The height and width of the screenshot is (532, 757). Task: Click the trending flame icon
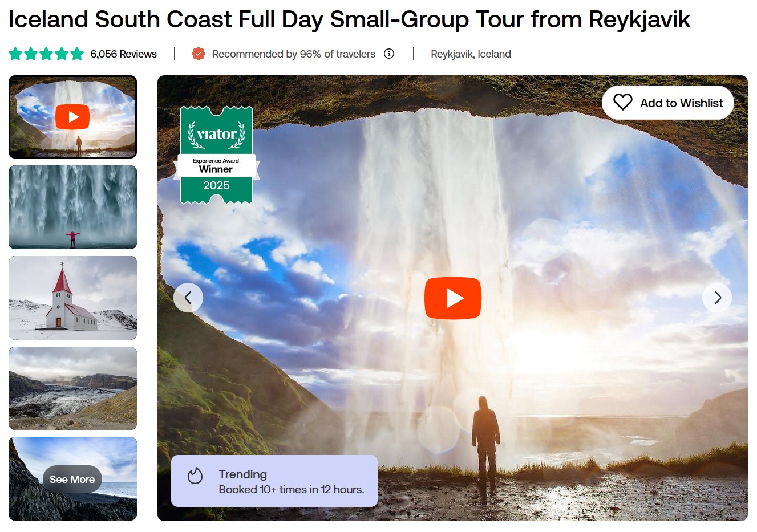click(195, 476)
